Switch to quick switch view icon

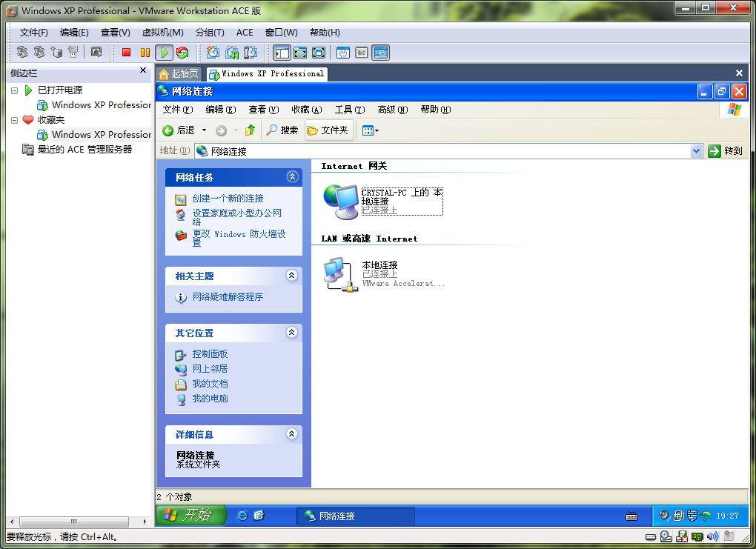coord(300,53)
